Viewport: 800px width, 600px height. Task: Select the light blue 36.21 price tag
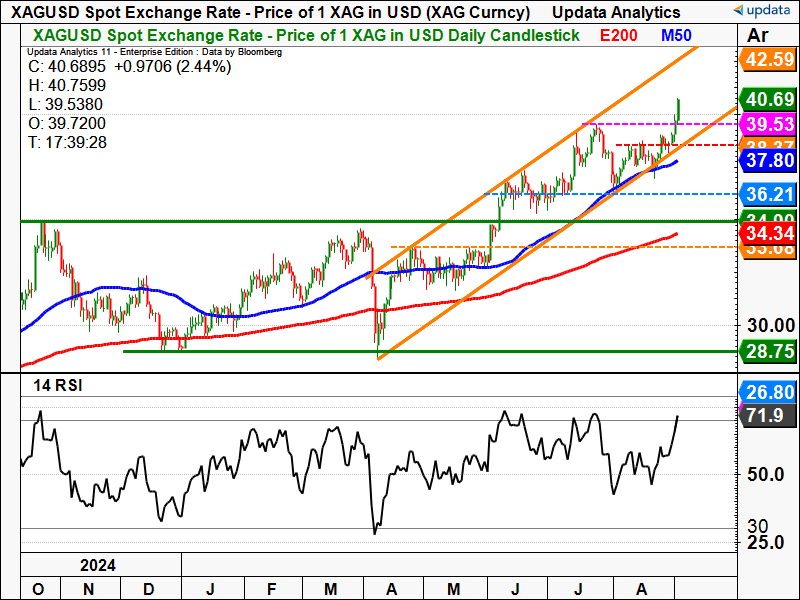pyautogui.click(x=768, y=194)
